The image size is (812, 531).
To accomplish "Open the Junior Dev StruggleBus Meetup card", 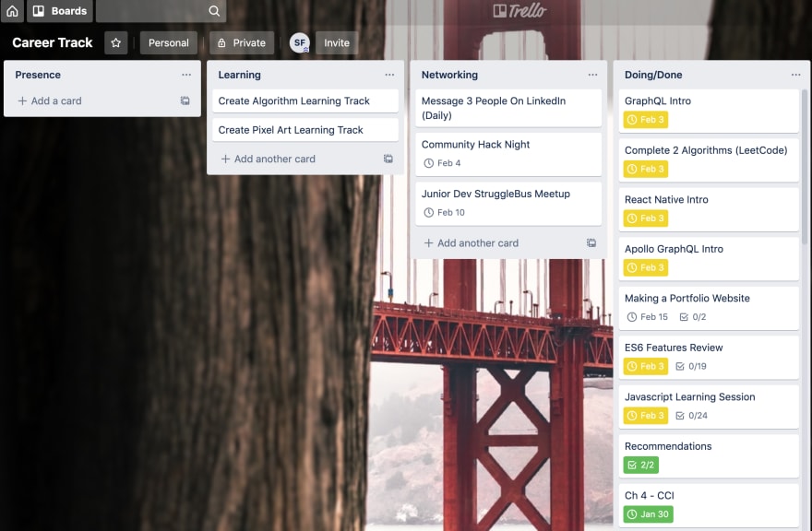I will tap(508, 204).
